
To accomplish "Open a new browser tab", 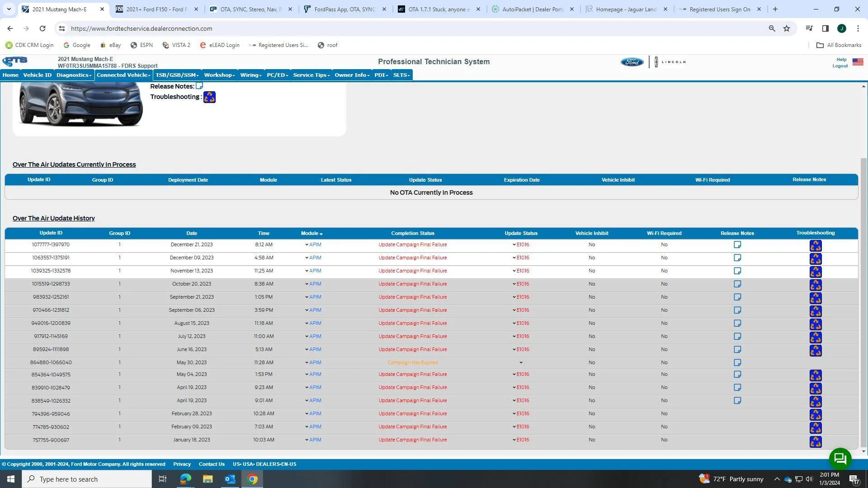I will [775, 9].
